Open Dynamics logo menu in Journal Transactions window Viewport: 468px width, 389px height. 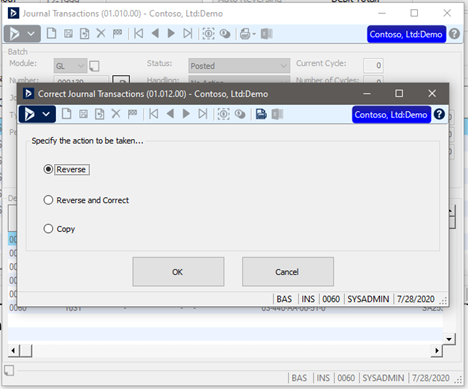[x=22, y=34]
